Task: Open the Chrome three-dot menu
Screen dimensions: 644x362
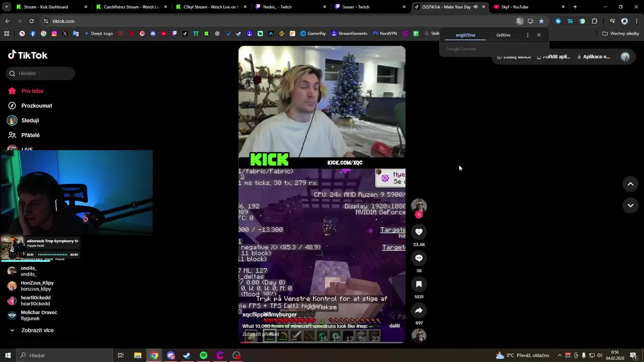Action: coord(636,21)
